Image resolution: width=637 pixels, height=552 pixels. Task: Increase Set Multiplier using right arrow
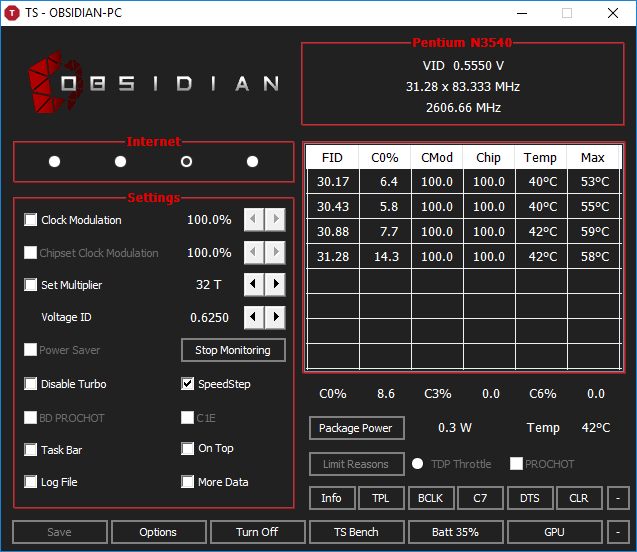[275, 285]
